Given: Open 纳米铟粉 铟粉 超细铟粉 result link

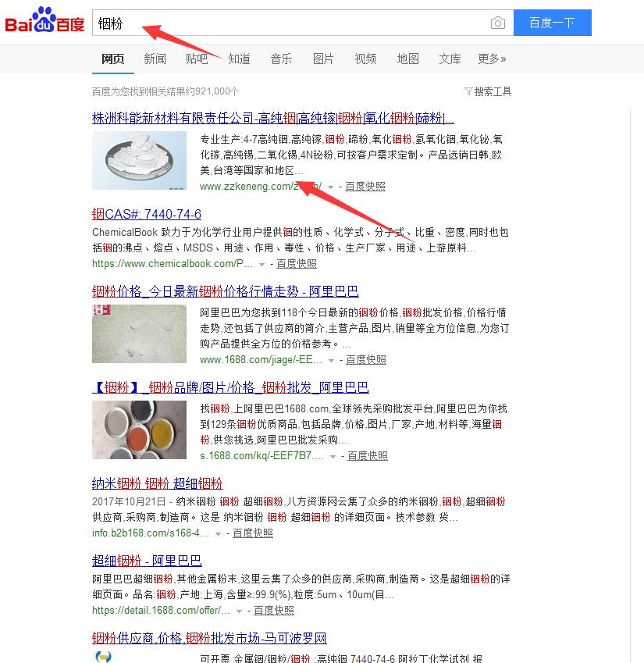Looking at the screenshot, I should [157, 483].
